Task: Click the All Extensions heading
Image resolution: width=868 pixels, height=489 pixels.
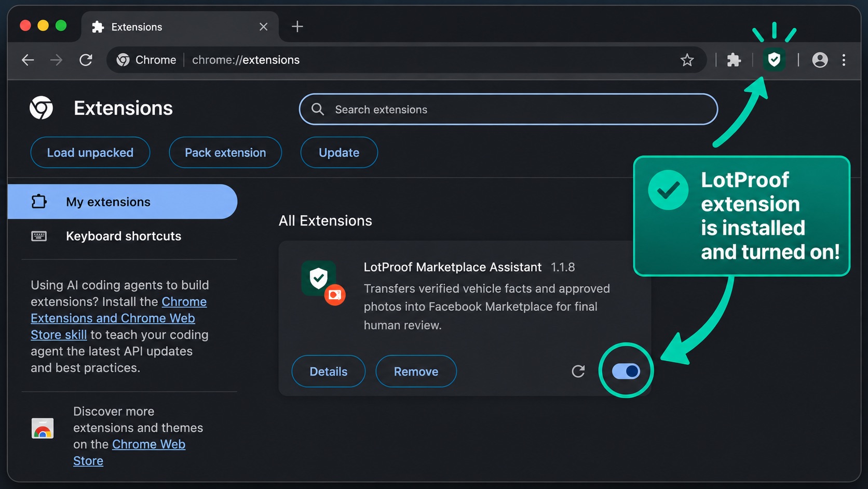Action: click(x=325, y=221)
